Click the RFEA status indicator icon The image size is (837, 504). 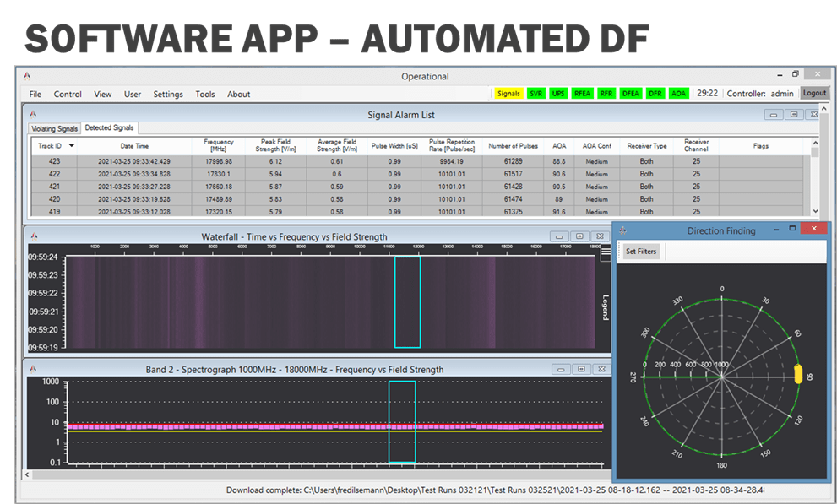(x=581, y=93)
